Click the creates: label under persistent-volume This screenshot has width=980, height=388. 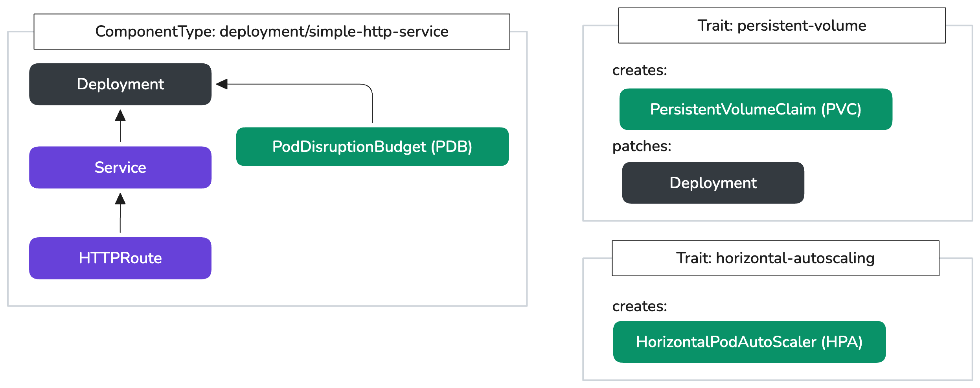[x=640, y=70]
